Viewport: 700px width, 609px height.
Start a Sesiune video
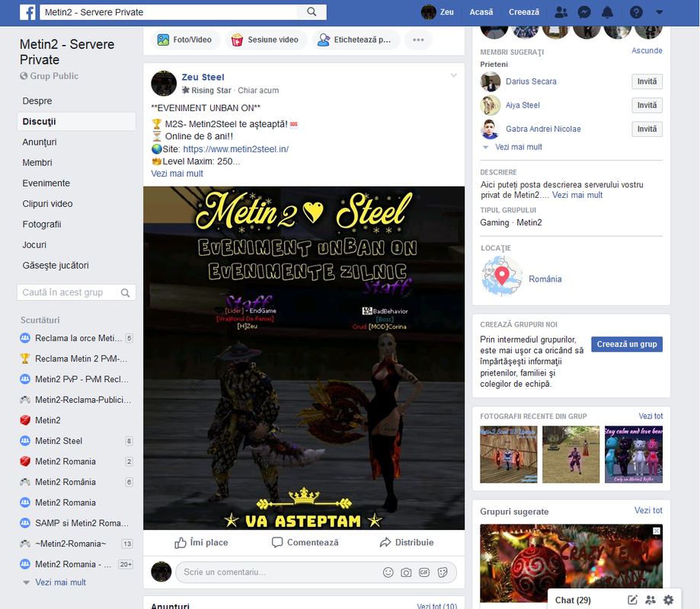(266, 40)
